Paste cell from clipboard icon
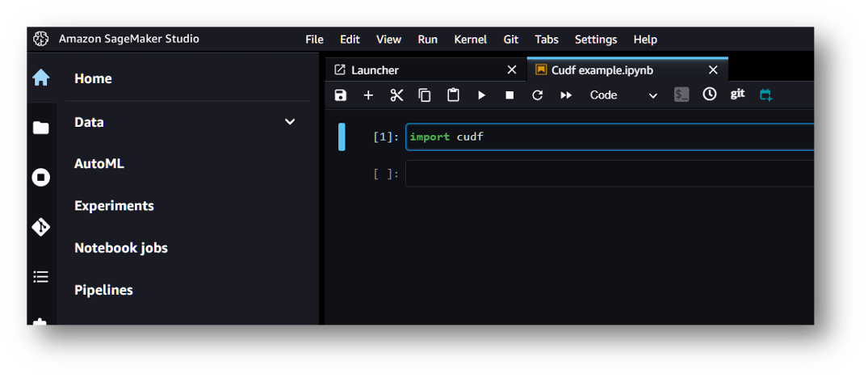The height and width of the screenshot is (378, 868). tap(453, 95)
